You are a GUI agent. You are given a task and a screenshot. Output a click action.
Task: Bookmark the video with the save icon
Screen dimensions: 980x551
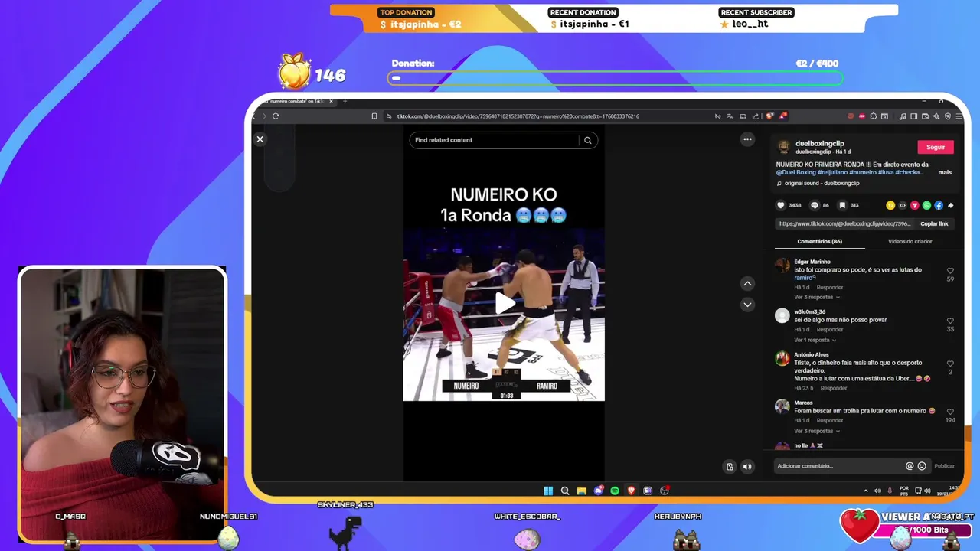pos(842,205)
